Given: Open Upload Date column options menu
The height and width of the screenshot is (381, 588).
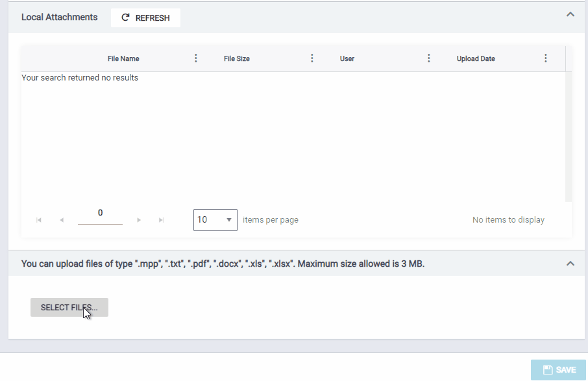Looking at the screenshot, I should coord(546,58).
